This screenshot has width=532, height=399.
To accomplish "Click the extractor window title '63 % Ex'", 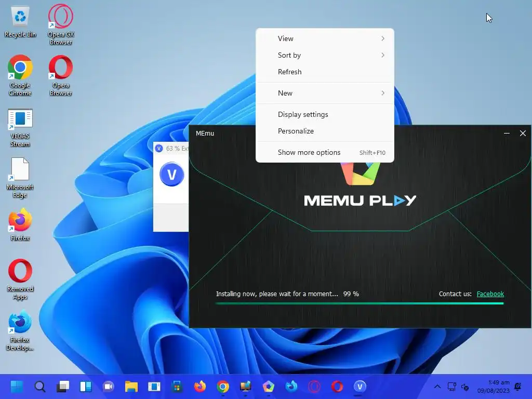I will click(177, 149).
